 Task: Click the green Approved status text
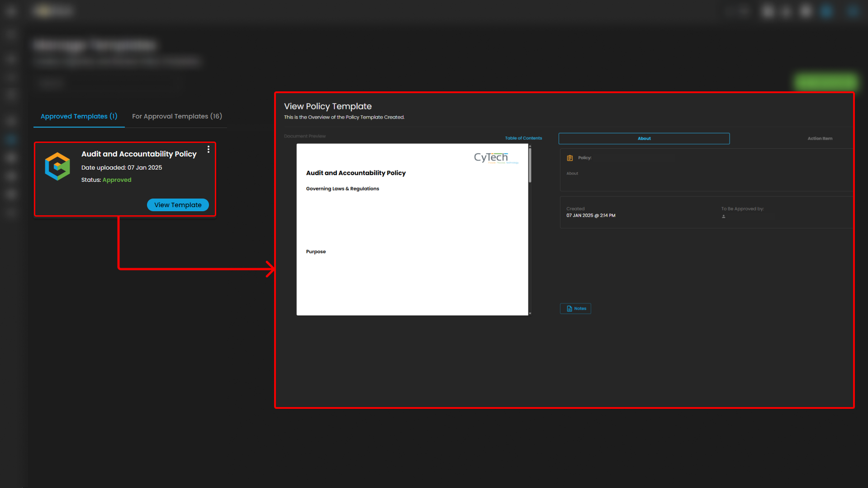point(117,180)
